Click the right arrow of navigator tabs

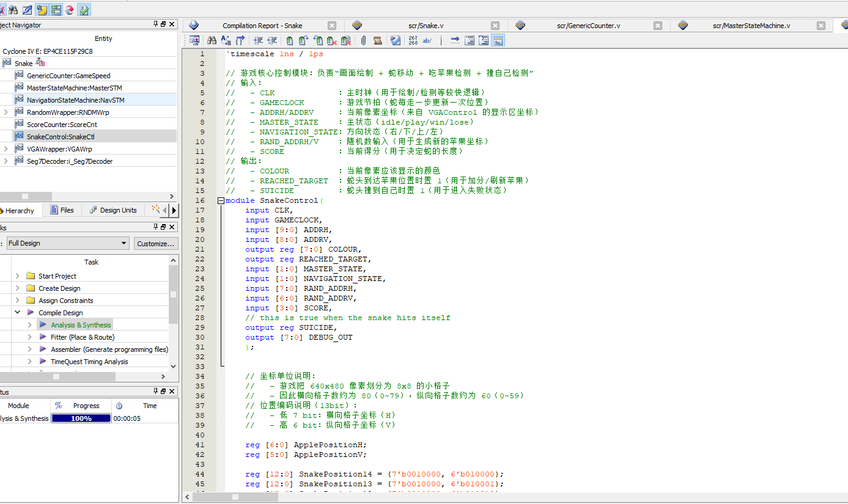click(174, 210)
